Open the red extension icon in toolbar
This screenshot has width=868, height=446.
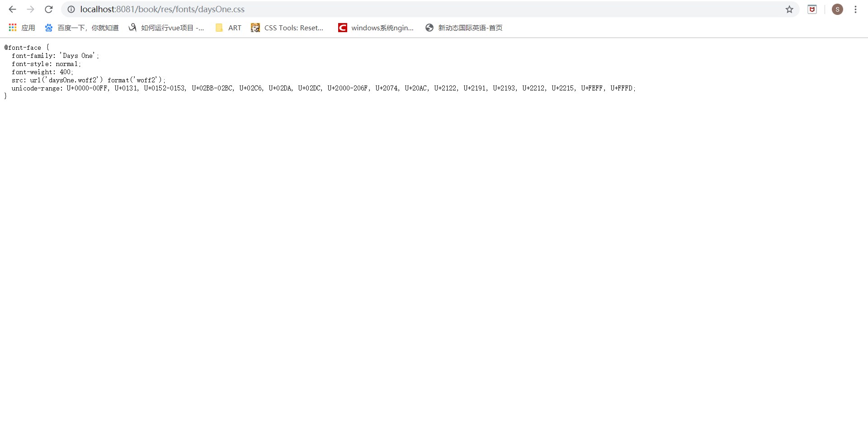812,9
